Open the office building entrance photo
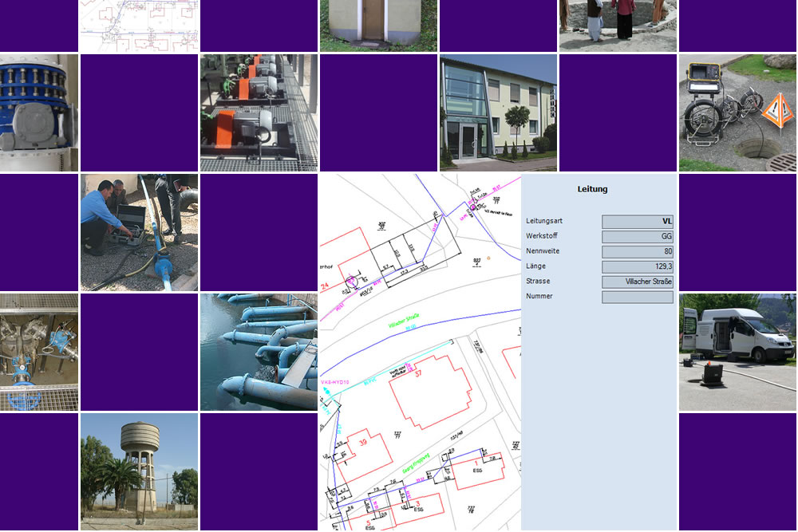 click(498, 112)
